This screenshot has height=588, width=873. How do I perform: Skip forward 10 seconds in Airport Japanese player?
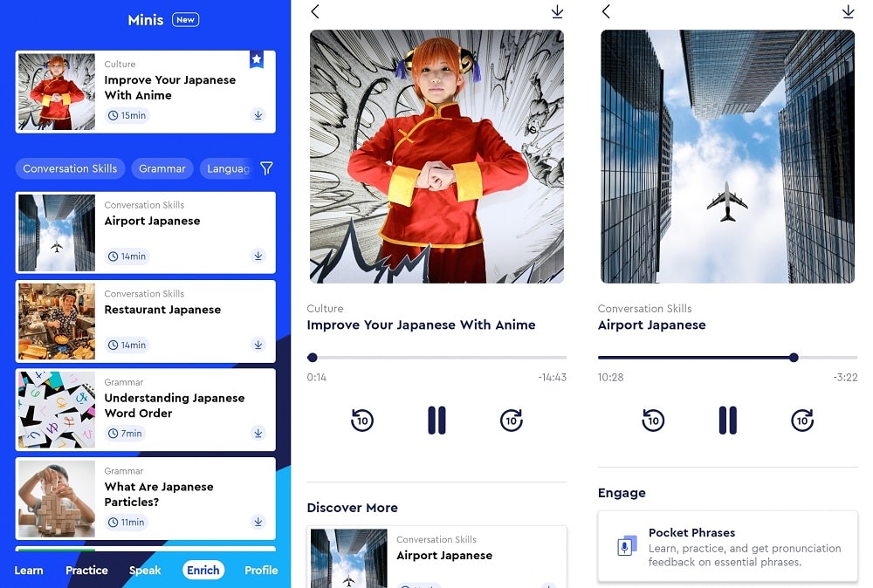[802, 420]
